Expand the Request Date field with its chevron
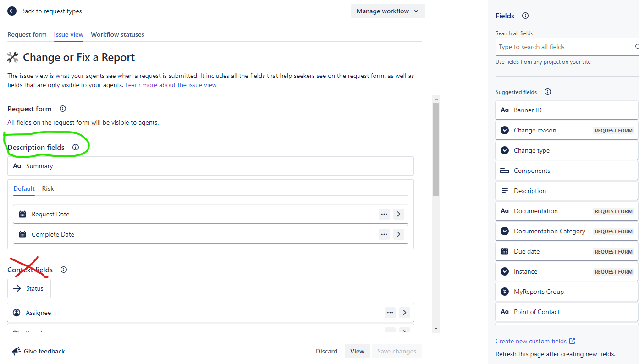Screen dimensions: 639x364 tap(399, 214)
